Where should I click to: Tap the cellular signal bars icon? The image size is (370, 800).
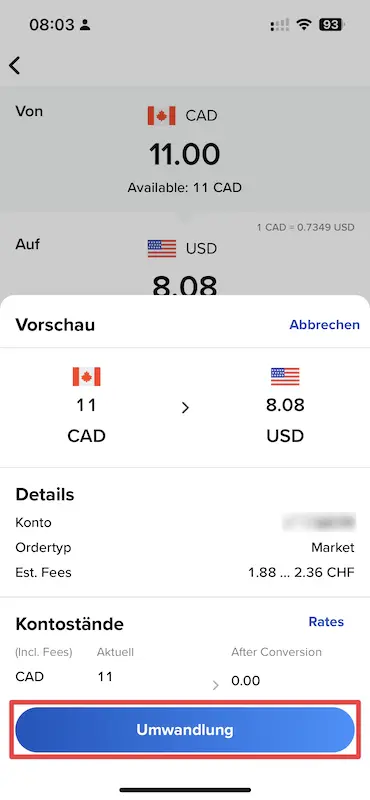click(280, 24)
